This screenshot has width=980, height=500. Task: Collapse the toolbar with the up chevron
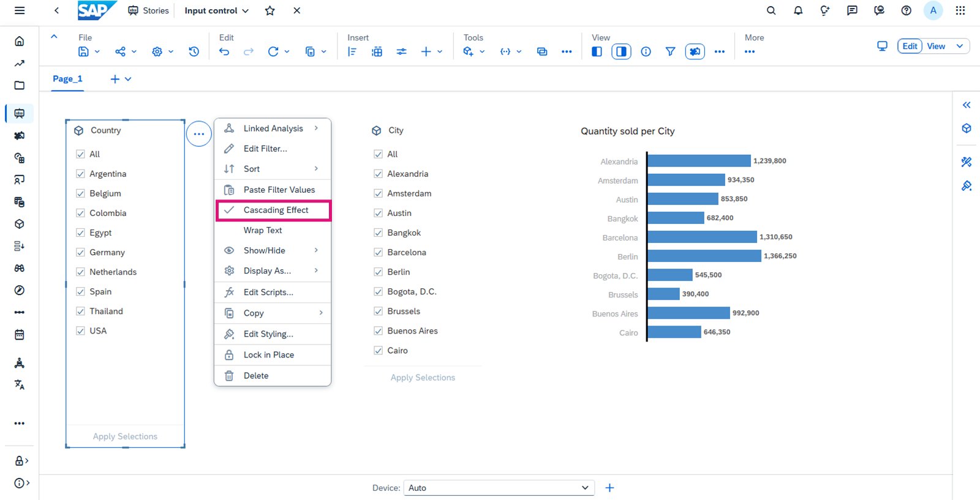coord(54,37)
